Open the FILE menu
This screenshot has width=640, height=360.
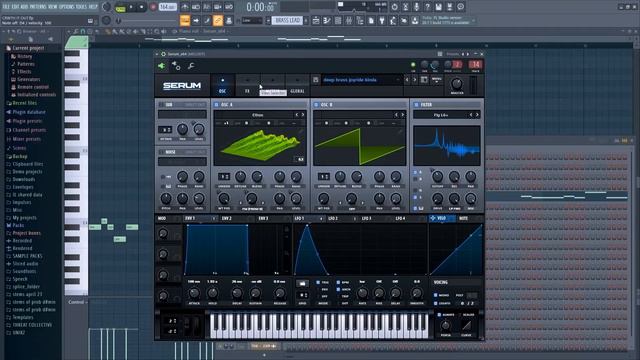(x=6, y=7)
